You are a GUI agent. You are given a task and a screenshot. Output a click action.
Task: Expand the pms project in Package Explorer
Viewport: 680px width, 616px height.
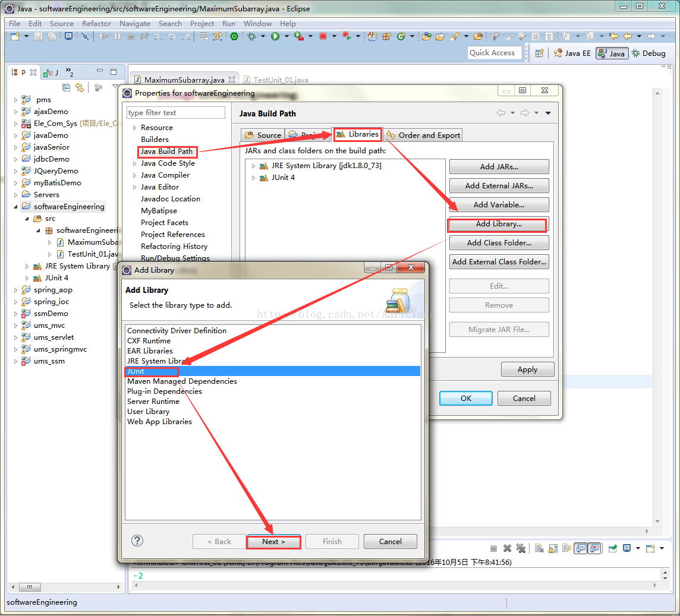[15, 100]
